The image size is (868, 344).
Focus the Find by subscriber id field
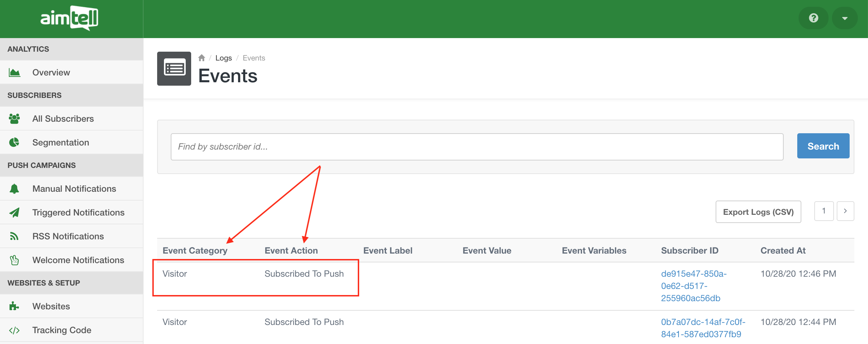tap(477, 147)
